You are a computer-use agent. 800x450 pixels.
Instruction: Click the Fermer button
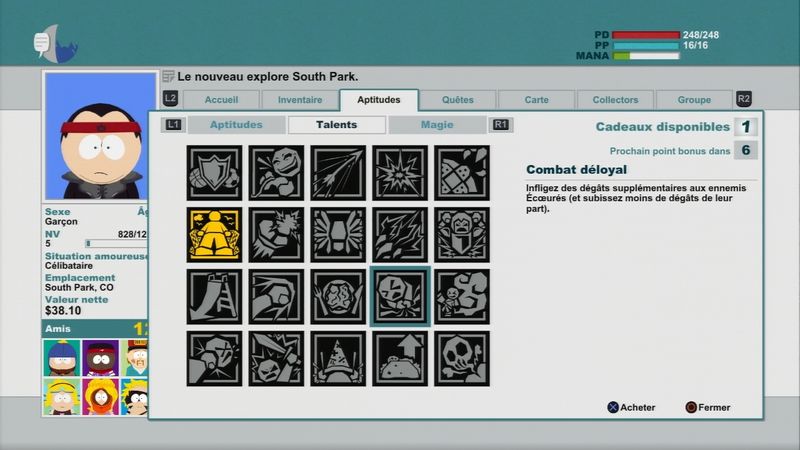click(708, 407)
